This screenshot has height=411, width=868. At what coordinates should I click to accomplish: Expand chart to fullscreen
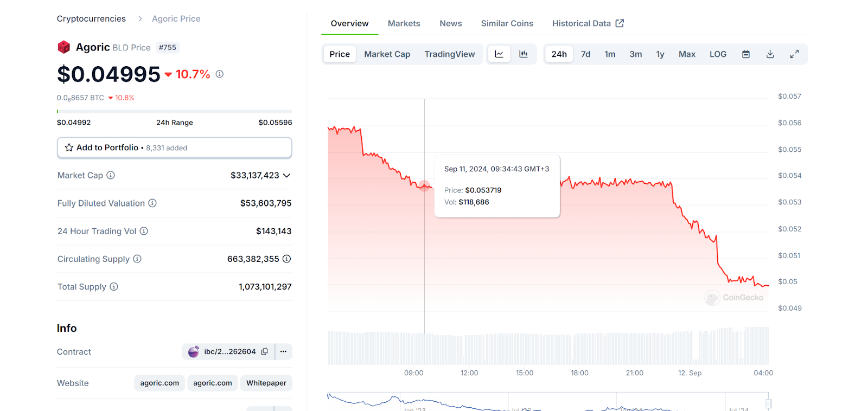pos(794,54)
